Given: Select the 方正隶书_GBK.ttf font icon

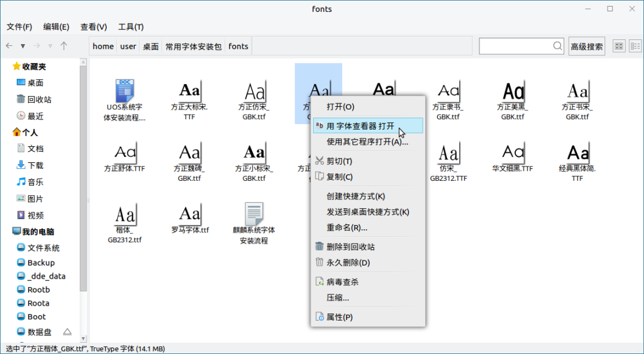Looking at the screenshot, I should 448,91.
